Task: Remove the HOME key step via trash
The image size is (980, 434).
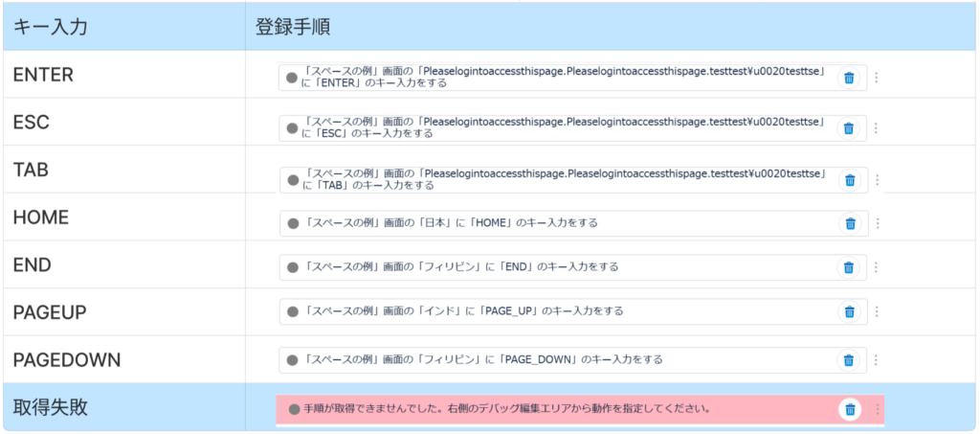Action: pyautogui.click(x=849, y=223)
